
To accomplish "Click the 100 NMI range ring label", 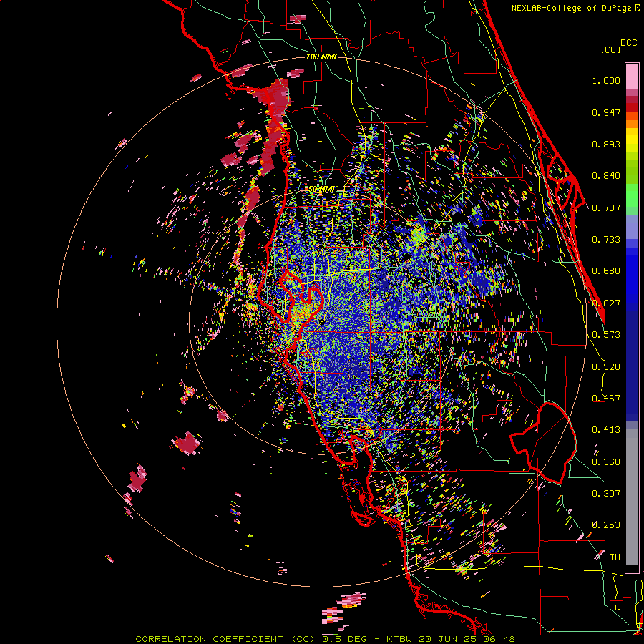I will tap(321, 57).
